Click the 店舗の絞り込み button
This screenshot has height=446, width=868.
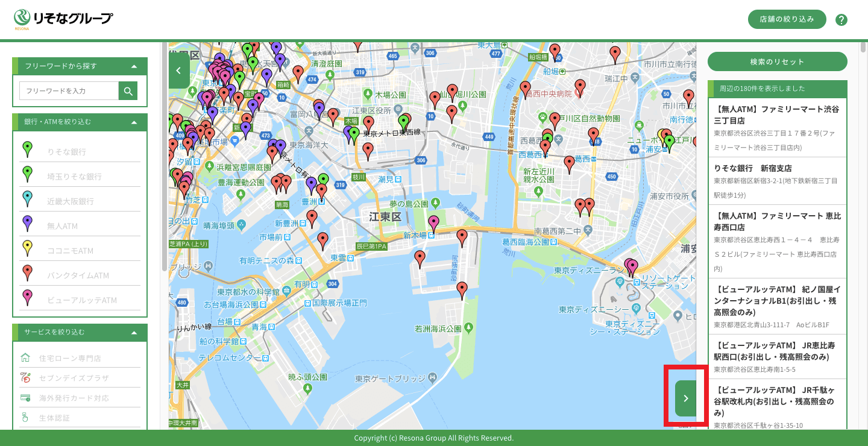pos(787,19)
